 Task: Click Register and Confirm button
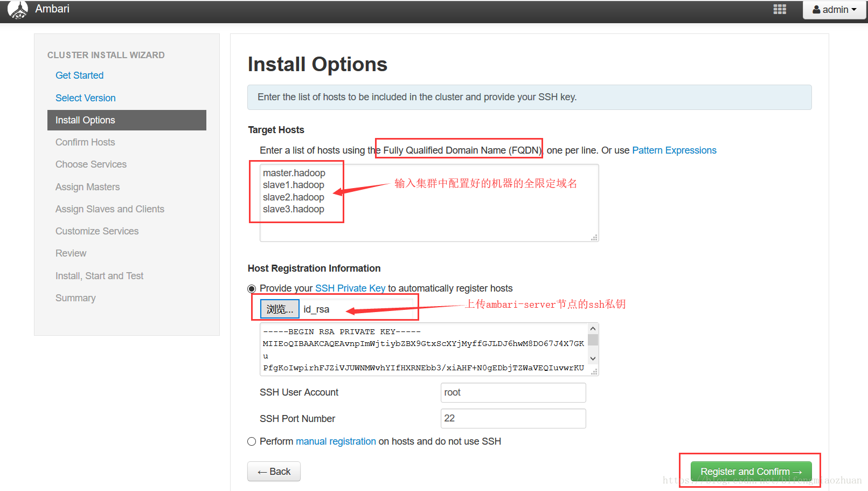coord(751,472)
